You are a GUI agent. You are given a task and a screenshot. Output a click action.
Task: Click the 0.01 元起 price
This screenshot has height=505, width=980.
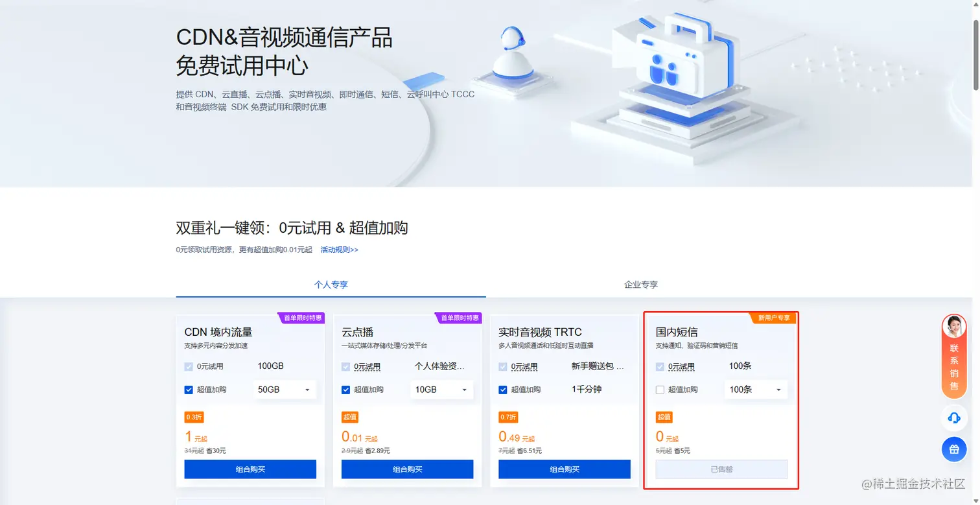pos(360,437)
